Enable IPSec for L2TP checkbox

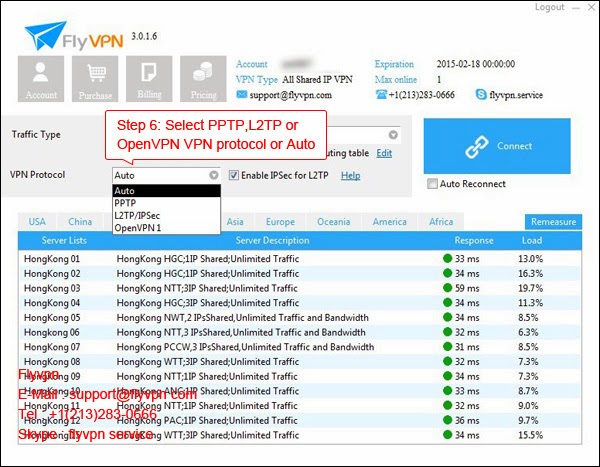pos(233,175)
